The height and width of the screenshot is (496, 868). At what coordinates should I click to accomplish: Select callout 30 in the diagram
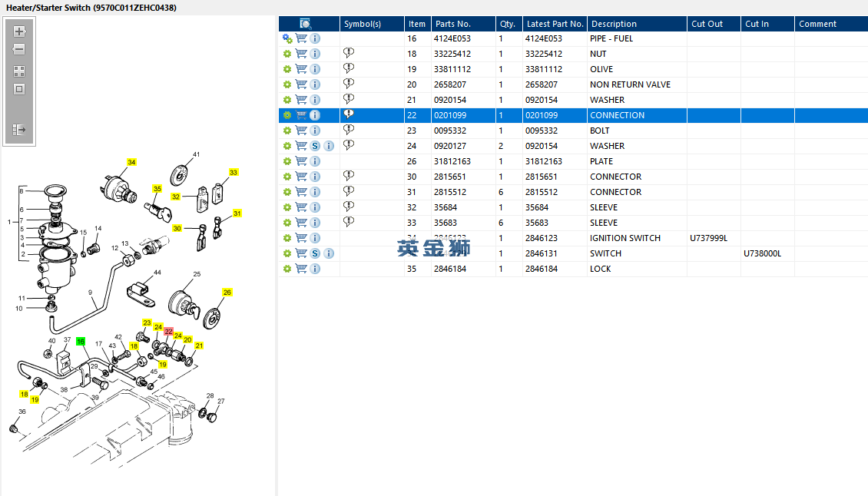[177, 228]
